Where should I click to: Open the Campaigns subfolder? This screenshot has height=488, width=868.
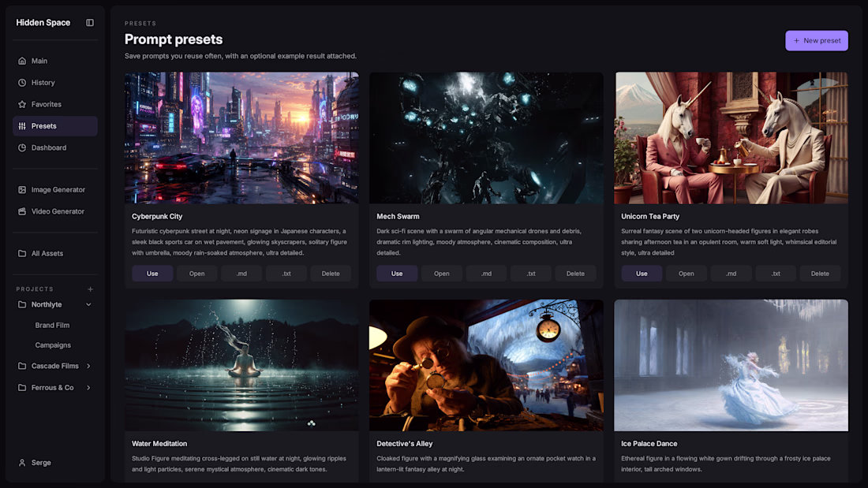pyautogui.click(x=53, y=345)
